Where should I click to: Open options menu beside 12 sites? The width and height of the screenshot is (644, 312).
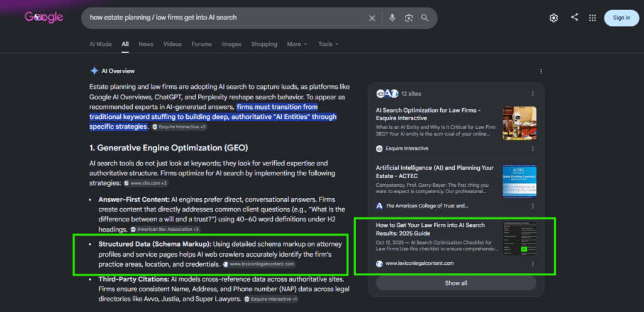coord(533,94)
